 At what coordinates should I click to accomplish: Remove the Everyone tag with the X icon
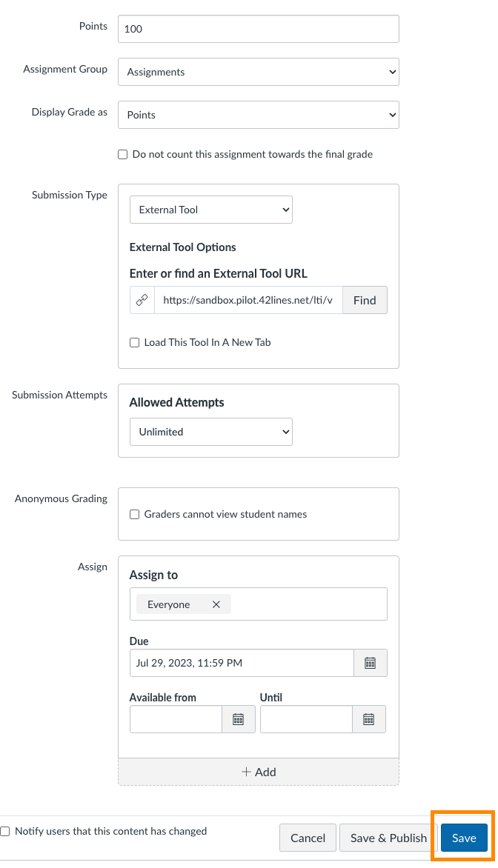216,604
